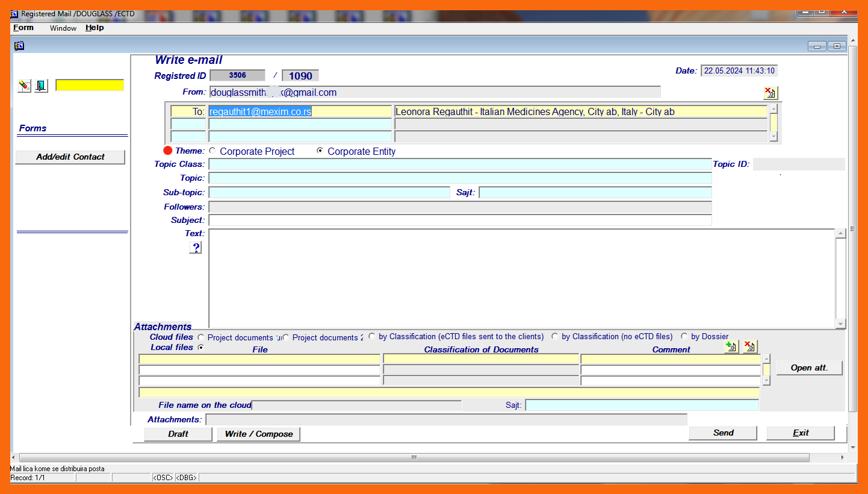868x494 pixels.
Task: Click the Registered Mail app icon in title bar
Action: pyautogui.click(x=14, y=14)
